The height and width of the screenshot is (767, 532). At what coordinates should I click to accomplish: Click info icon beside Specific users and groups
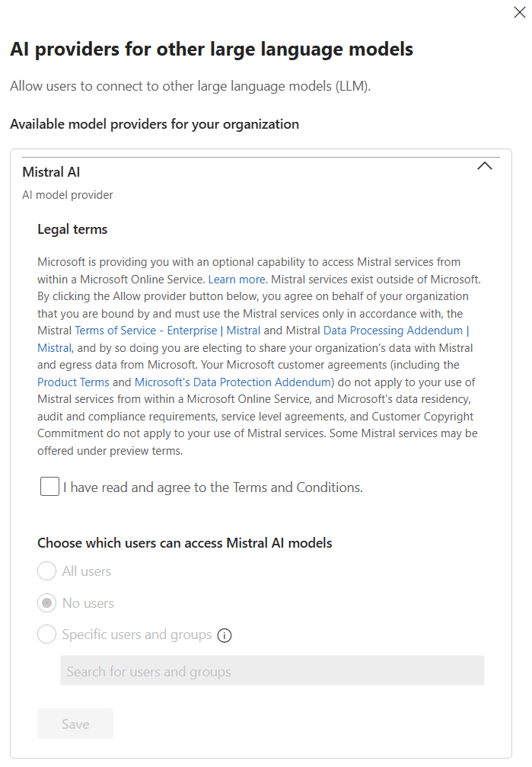(x=225, y=635)
